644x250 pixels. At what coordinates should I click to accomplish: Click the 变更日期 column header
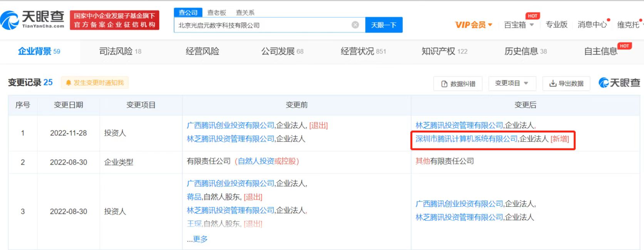point(69,105)
